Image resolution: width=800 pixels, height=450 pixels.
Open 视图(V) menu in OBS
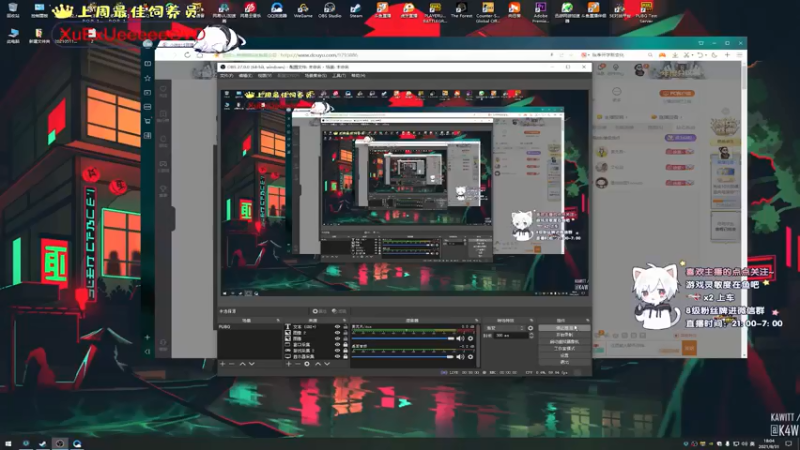(x=264, y=76)
